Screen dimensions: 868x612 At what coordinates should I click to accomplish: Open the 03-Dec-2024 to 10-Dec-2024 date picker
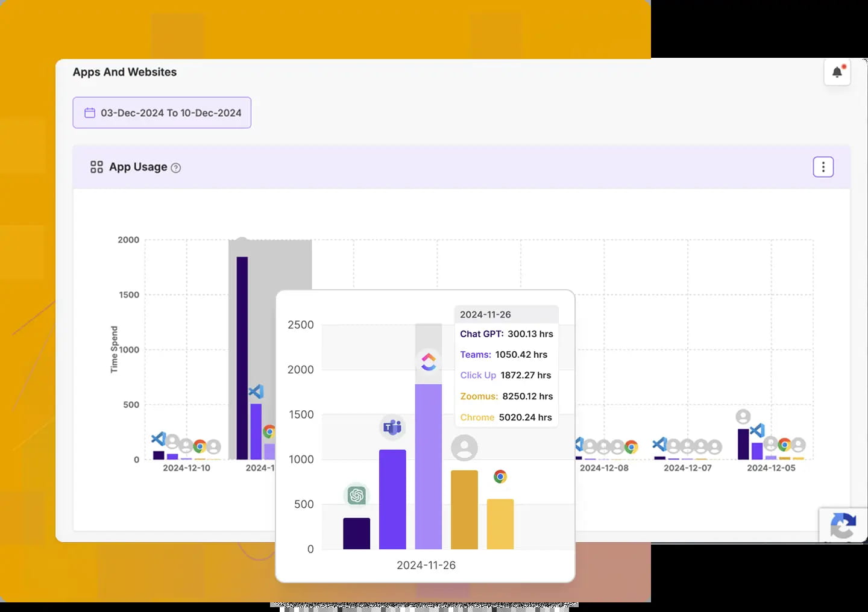162,112
